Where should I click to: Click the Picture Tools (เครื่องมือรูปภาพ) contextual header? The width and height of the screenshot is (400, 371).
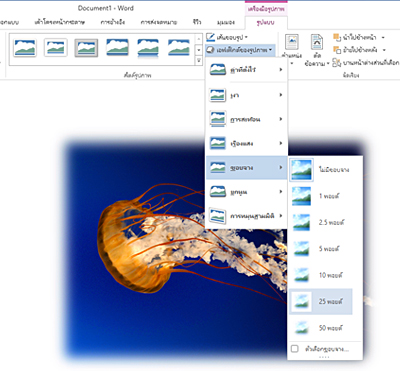click(266, 9)
